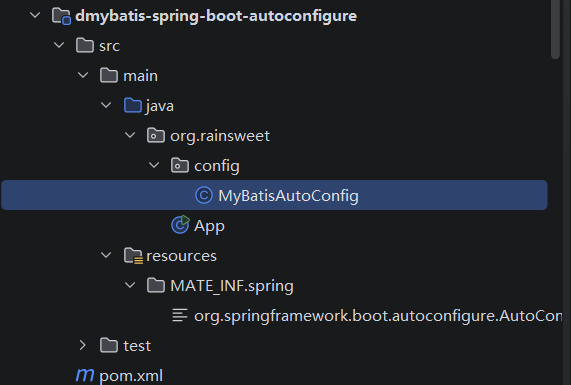
Task: Click the module folder icon of dmybatis-spring-boot-autoconfigure
Action: click(61, 16)
